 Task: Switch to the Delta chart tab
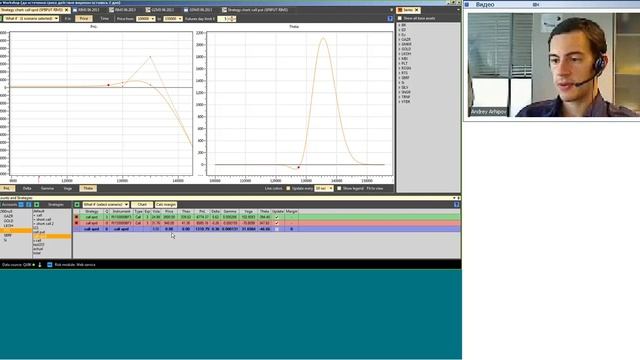pyautogui.click(x=27, y=189)
